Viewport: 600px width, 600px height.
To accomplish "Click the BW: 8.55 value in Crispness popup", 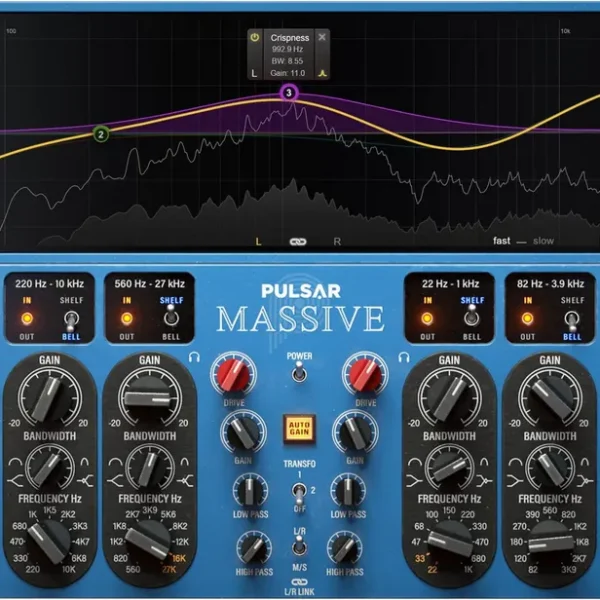I will pyautogui.click(x=287, y=61).
